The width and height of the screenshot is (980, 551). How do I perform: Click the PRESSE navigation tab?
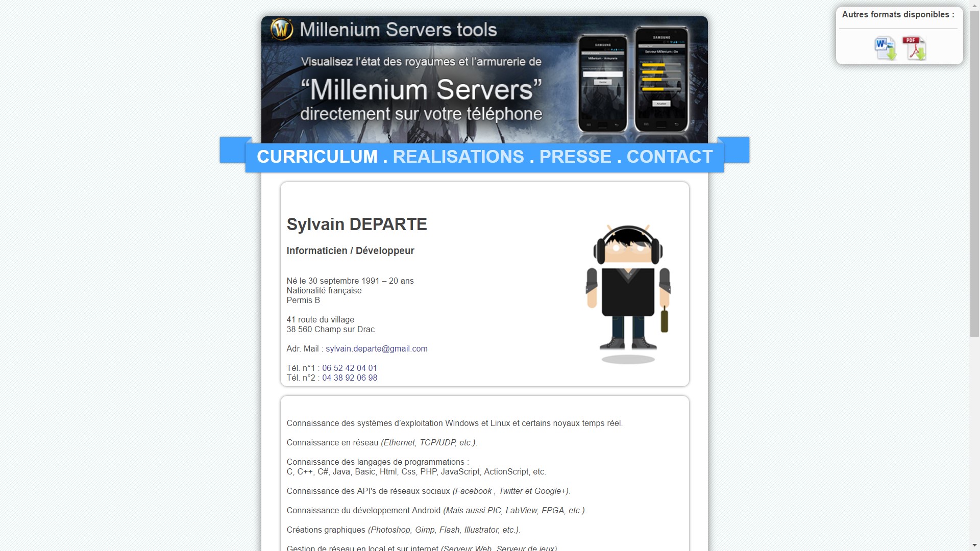tap(575, 157)
